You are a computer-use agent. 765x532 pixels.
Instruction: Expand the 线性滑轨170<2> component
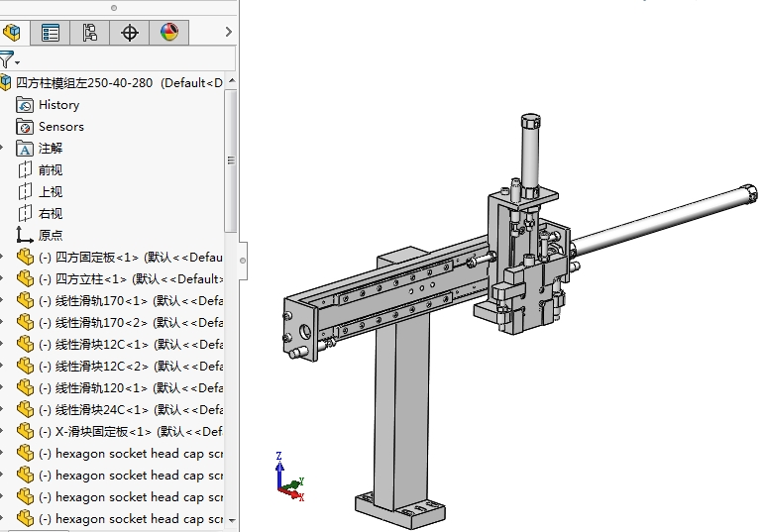(2, 322)
